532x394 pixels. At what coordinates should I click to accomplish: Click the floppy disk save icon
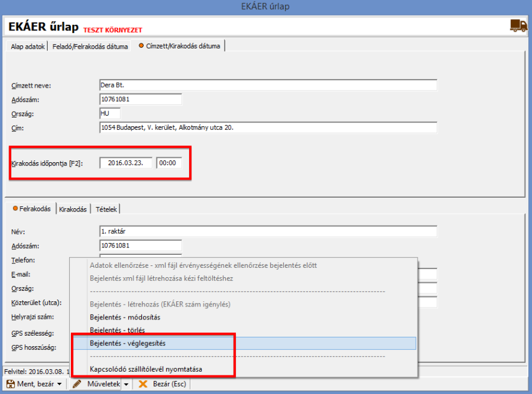(x=10, y=384)
